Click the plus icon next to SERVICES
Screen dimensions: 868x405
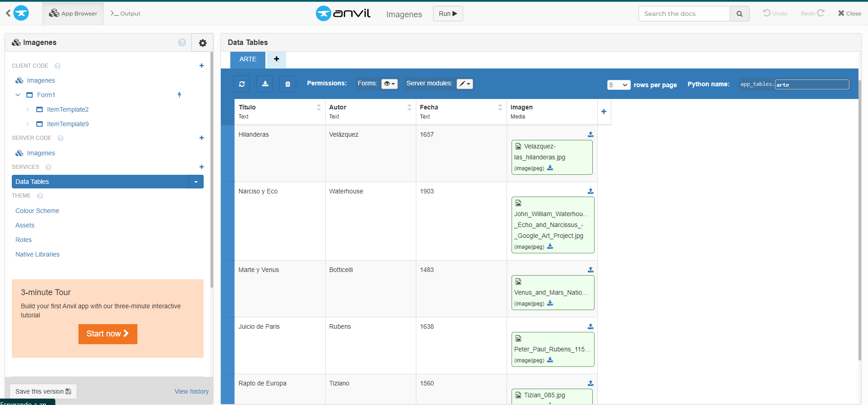pos(202,167)
